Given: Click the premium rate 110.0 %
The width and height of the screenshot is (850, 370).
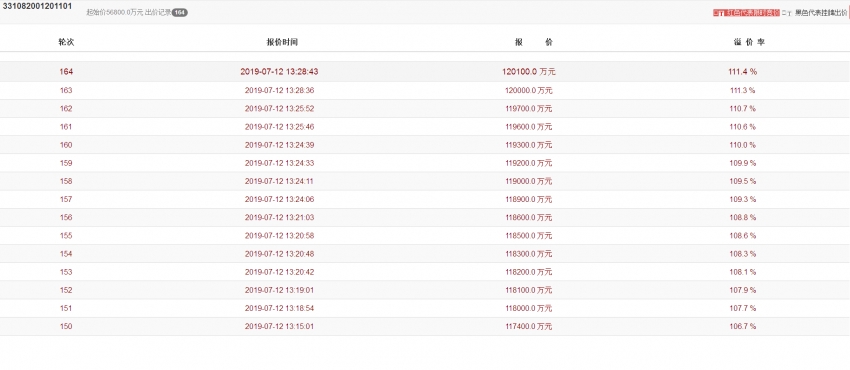Looking at the screenshot, I should pos(743,145).
